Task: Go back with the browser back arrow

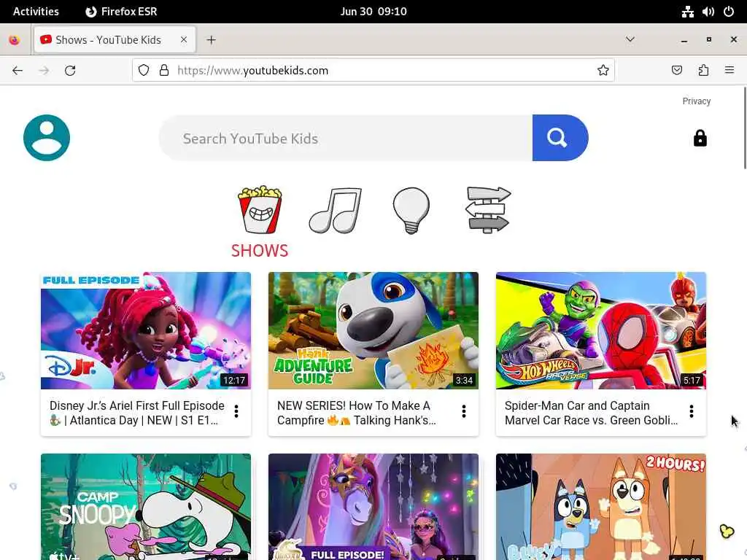Action: 18,71
